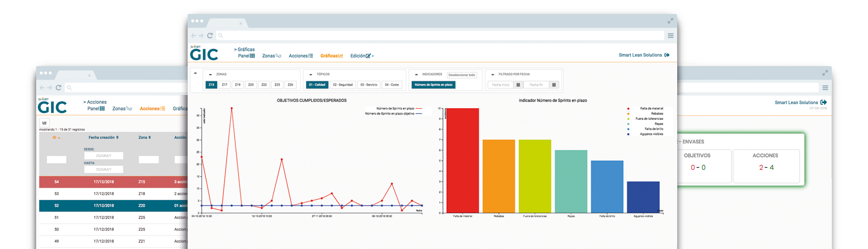Viewport: 868px width, 249px height.
Task: Click the DESDE date input field
Action: point(104,156)
